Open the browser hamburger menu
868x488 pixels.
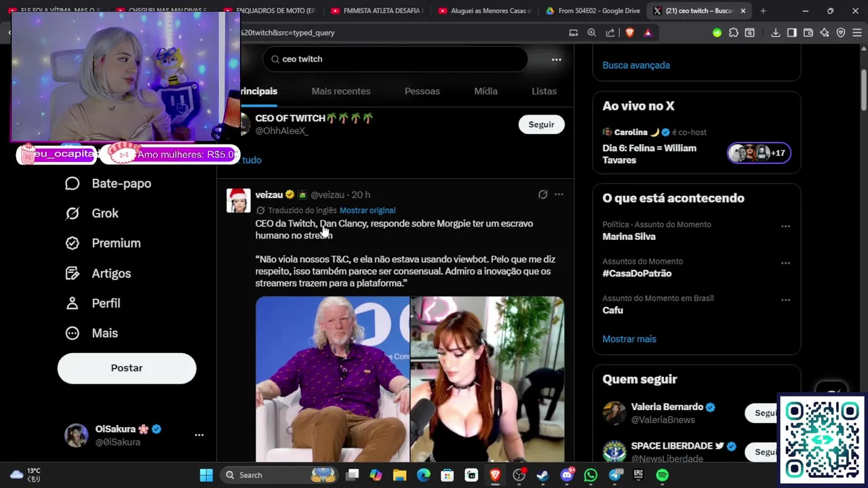[x=857, y=33]
